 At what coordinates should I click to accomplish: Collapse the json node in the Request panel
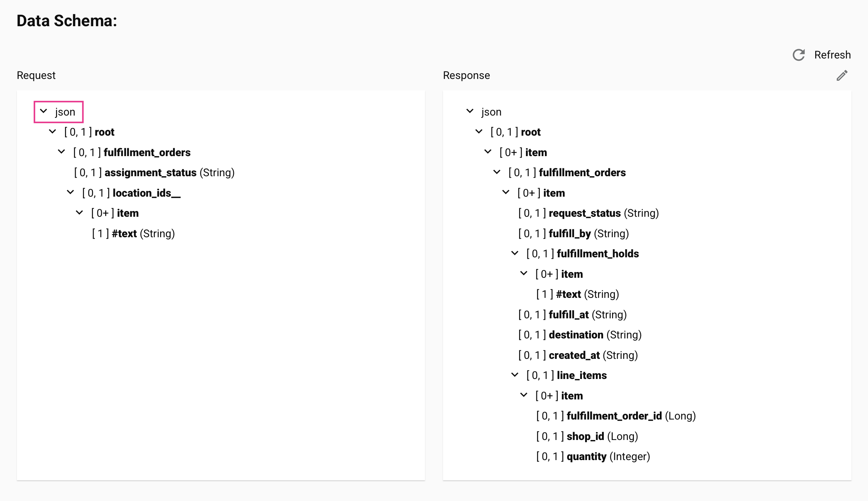click(x=44, y=112)
